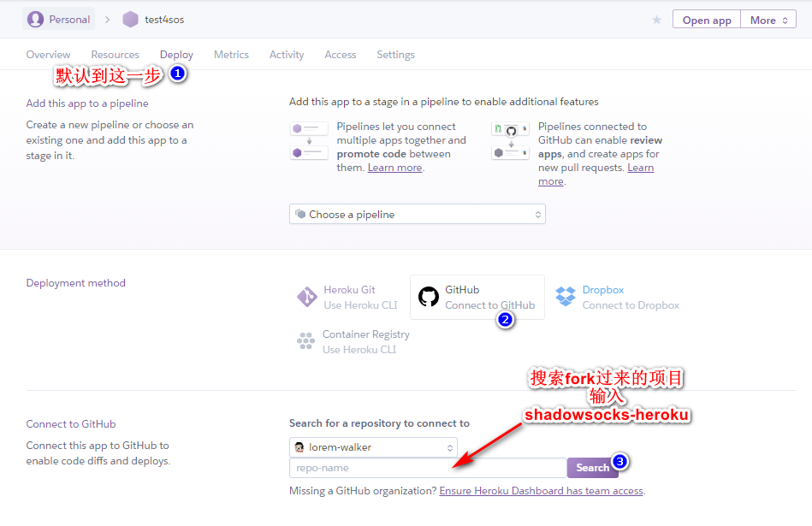Click the purple Search button
Viewport: 812px width, 526px height.
[x=592, y=468]
